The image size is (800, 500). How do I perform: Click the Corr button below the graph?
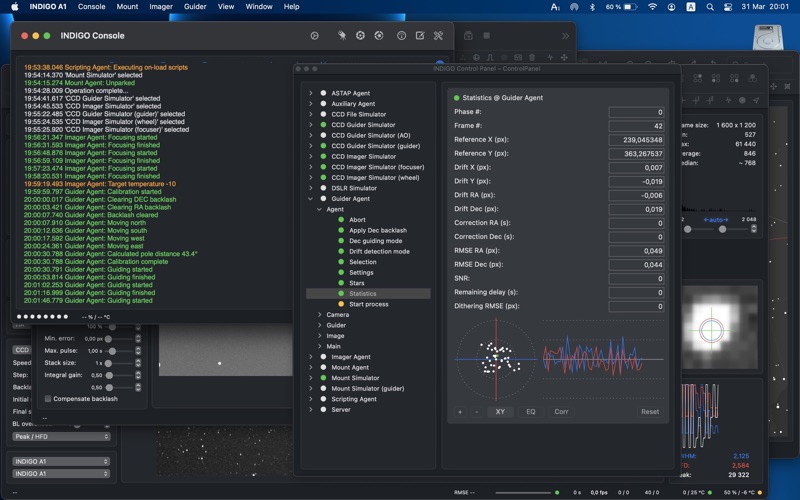point(561,411)
